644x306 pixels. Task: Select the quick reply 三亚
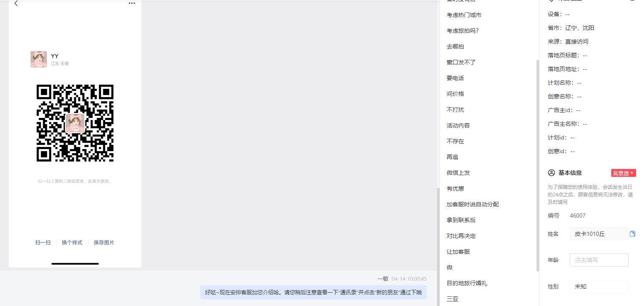pyautogui.click(x=452, y=299)
